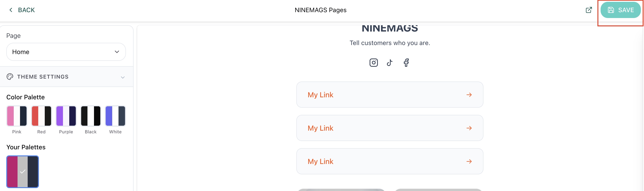This screenshot has width=644, height=191.
Task: Select the White color palette
Action: [115, 116]
